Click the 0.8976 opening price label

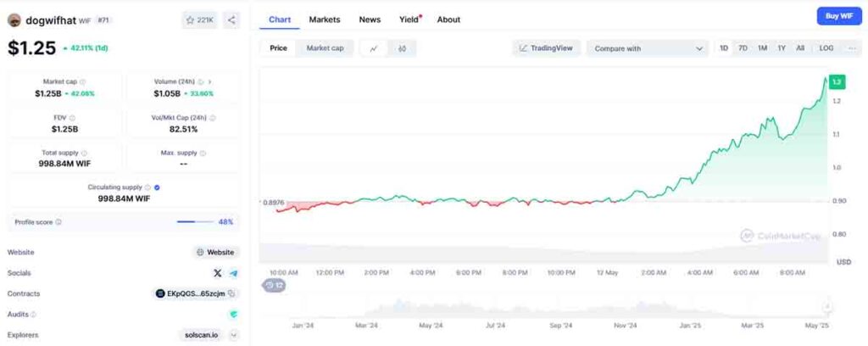point(272,203)
